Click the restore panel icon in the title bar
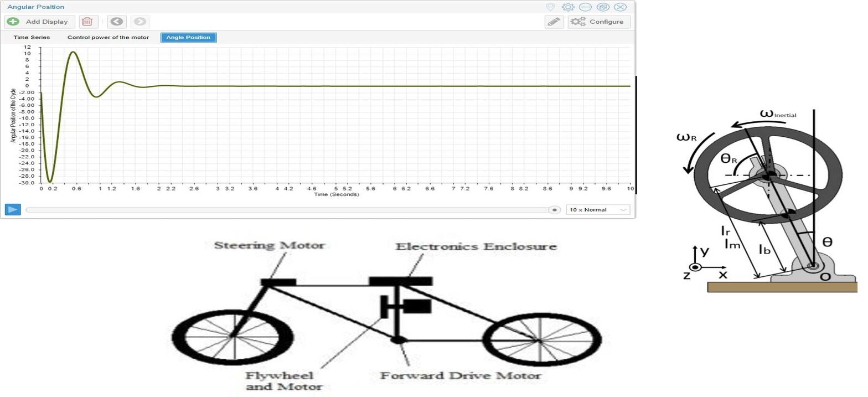Viewport: 868px width, 397px height. tap(603, 7)
